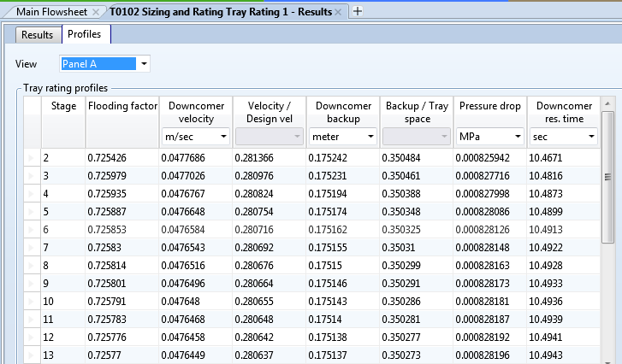
Task: Select pressure drop cell 0.000828086
Action: [490, 212]
